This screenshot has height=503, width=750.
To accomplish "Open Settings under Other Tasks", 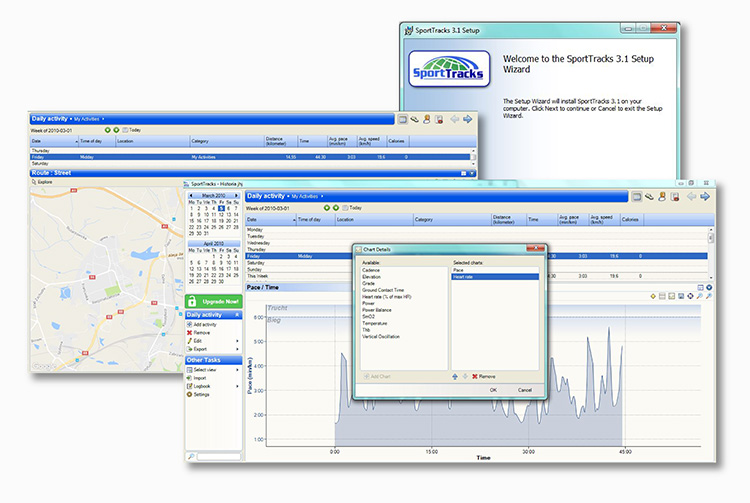I will [x=198, y=394].
